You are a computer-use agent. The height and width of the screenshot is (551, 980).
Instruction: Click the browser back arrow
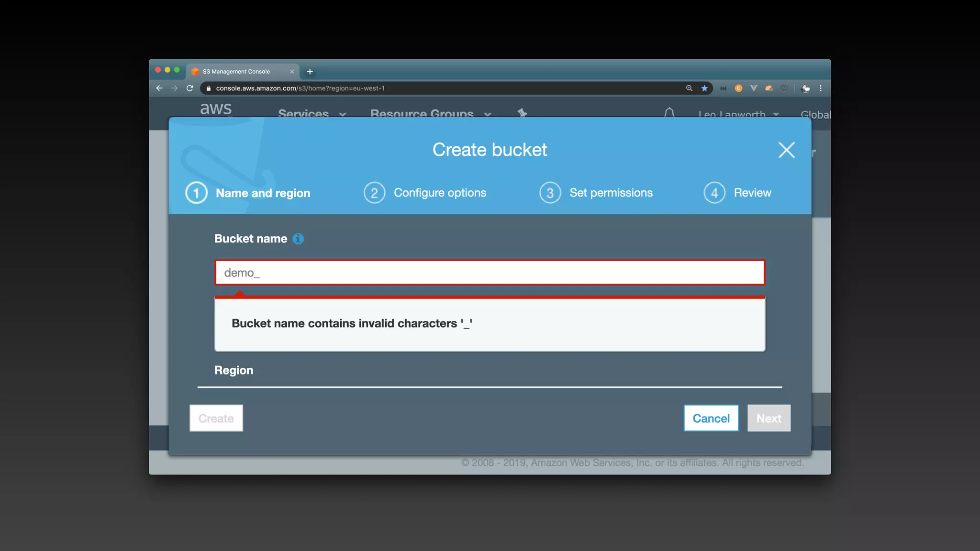tap(159, 88)
